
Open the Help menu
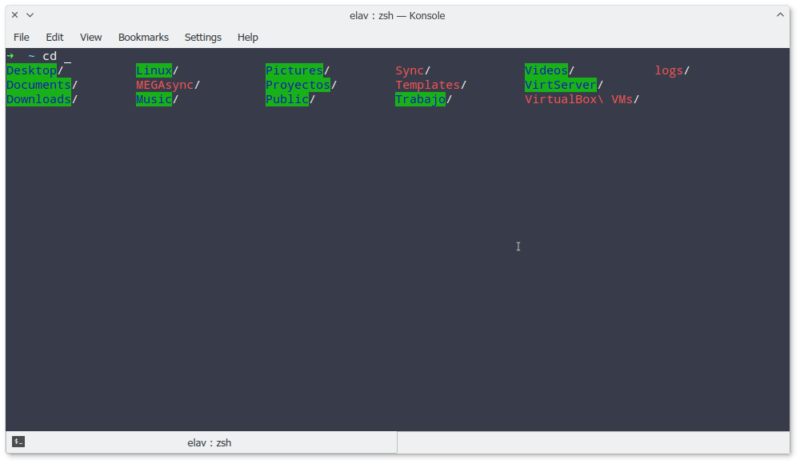tap(247, 37)
